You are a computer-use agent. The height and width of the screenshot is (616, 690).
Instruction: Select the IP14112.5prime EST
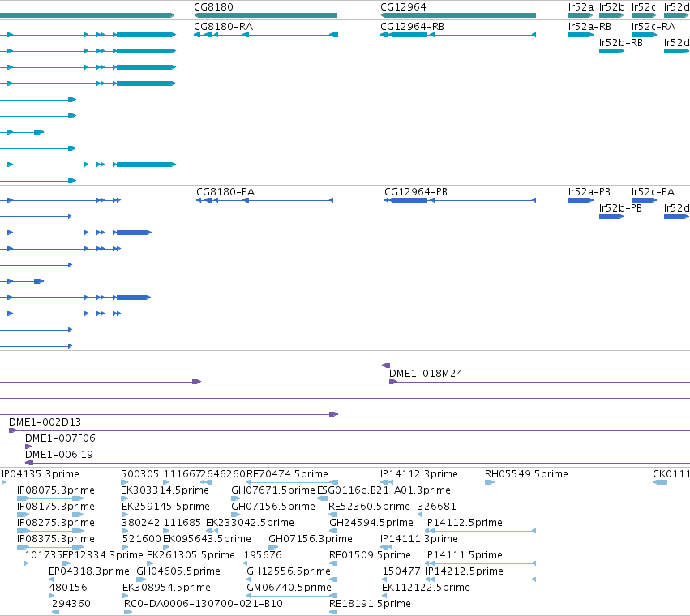pyautogui.click(x=464, y=523)
